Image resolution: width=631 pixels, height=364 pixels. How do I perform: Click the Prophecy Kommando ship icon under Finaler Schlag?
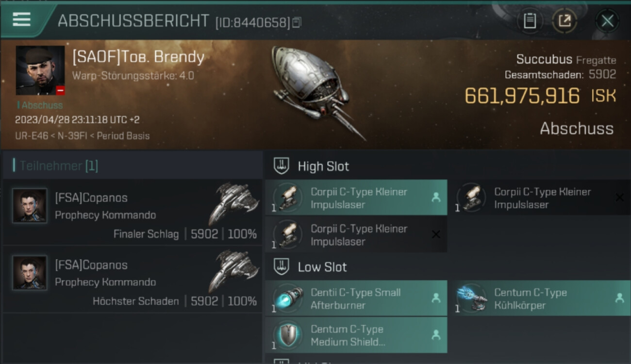234,203
